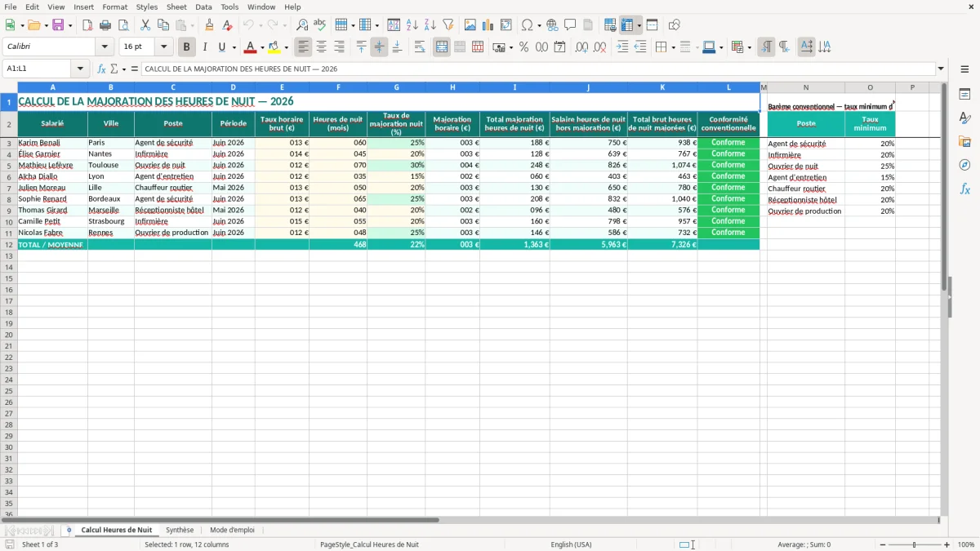Screen dimensions: 980x551
Task: Clone formatting with the paintbrush icon
Action: [x=210, y=25]
